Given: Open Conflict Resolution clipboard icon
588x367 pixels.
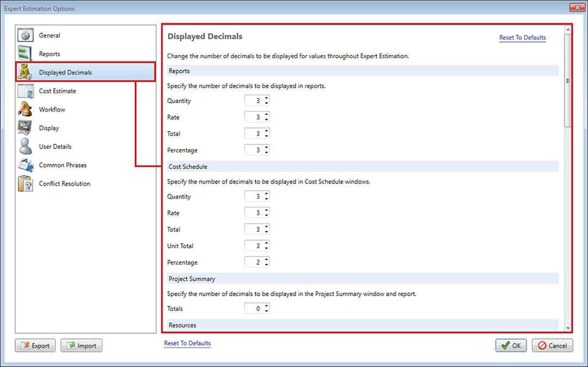Looking at the screenshot, I should (25, 184).
